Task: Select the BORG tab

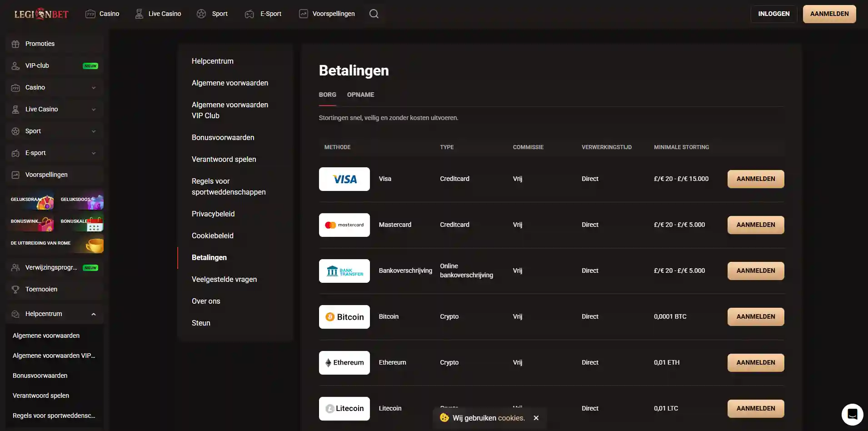Action: click(x=328, y=95)
